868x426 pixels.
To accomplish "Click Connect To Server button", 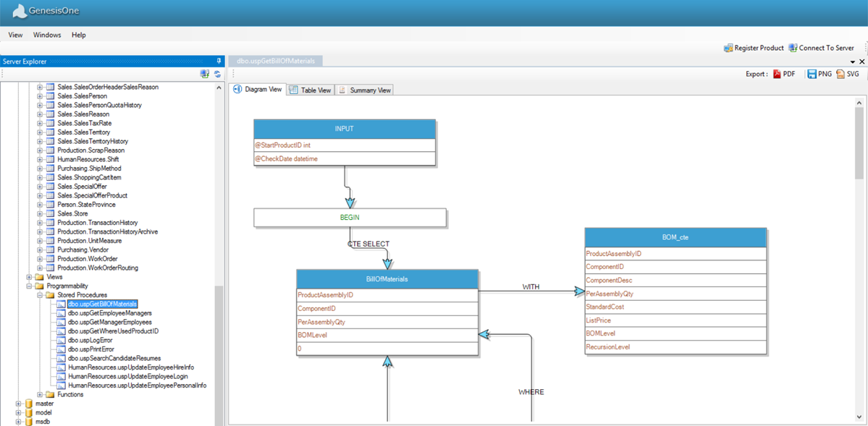I will click(822, 48).
